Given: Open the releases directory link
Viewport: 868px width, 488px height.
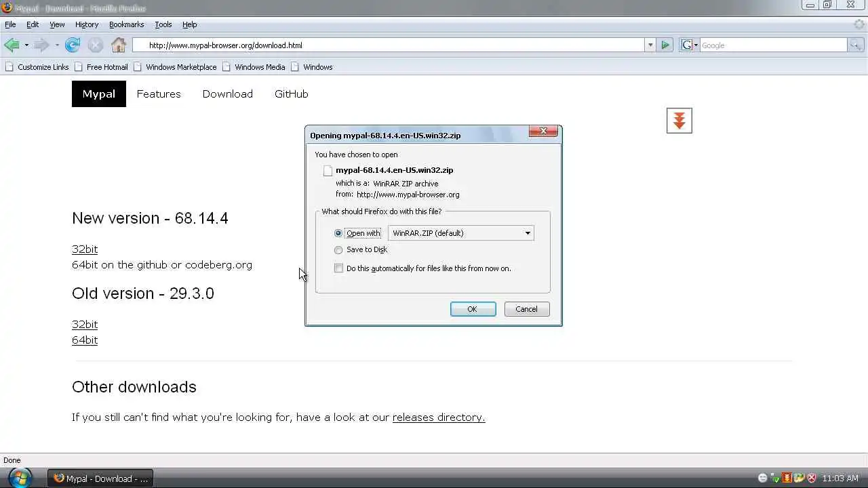Looking at the screenshot, I should click(439, 418).
